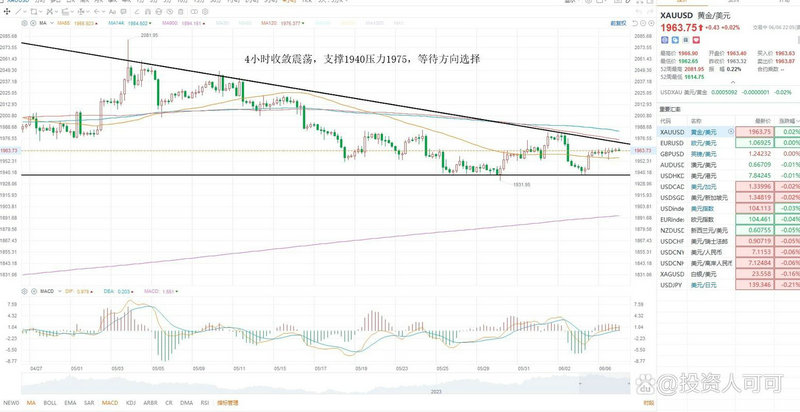Switch to the RSI indicator tab
800x412 pixels.
click(x=206, y=403)
